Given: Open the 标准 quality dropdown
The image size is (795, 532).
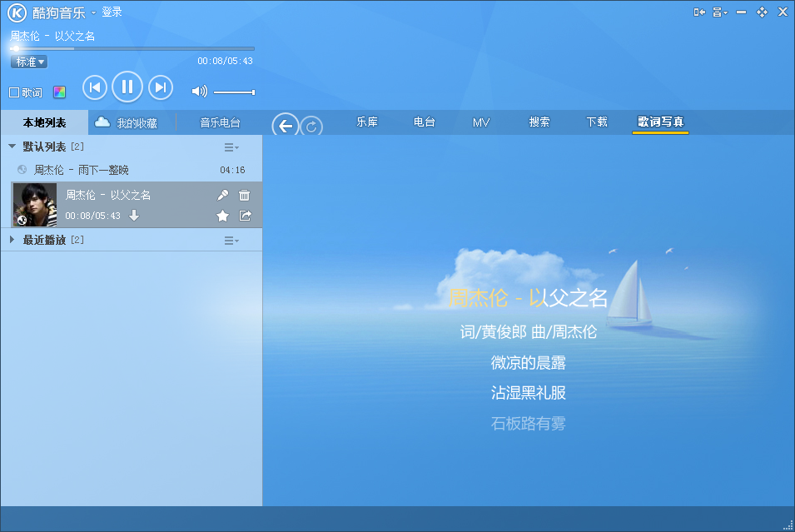Looking at the screenshot, I should click(29, 62).
